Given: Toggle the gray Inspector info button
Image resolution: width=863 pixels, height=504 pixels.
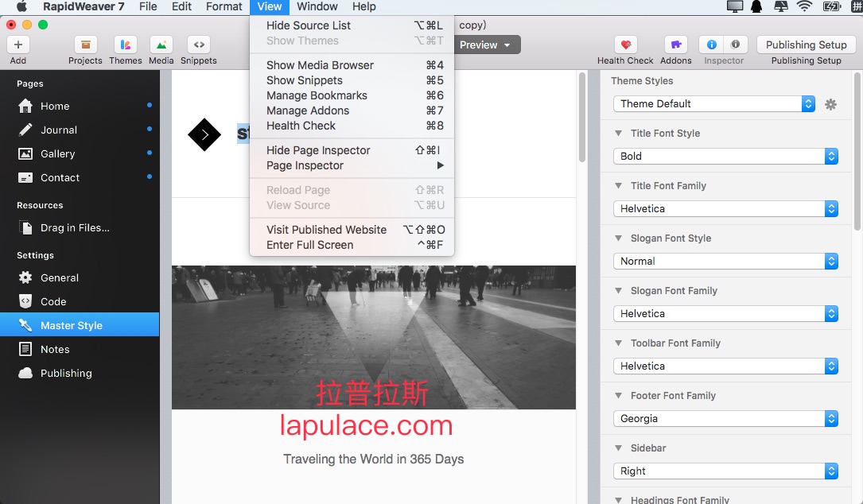Looking at the screenshot, I should pyautogui.click(x=735, y=45).
